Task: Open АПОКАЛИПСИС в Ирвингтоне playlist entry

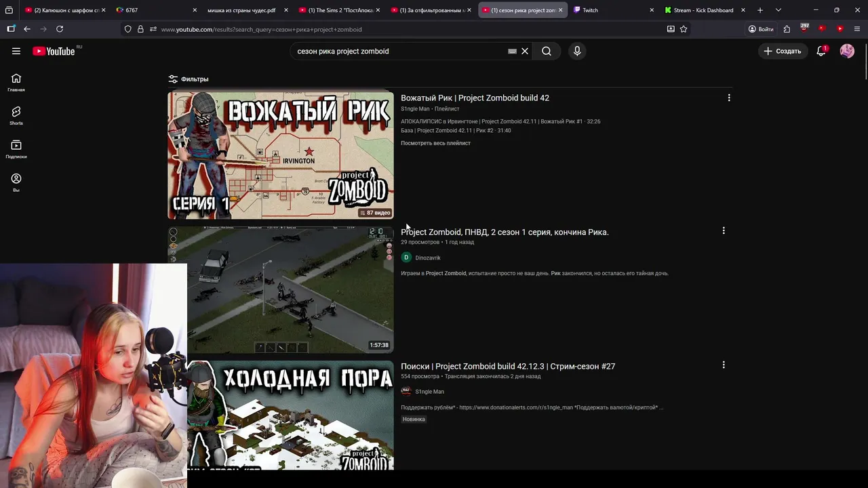Action: [500, 121]
